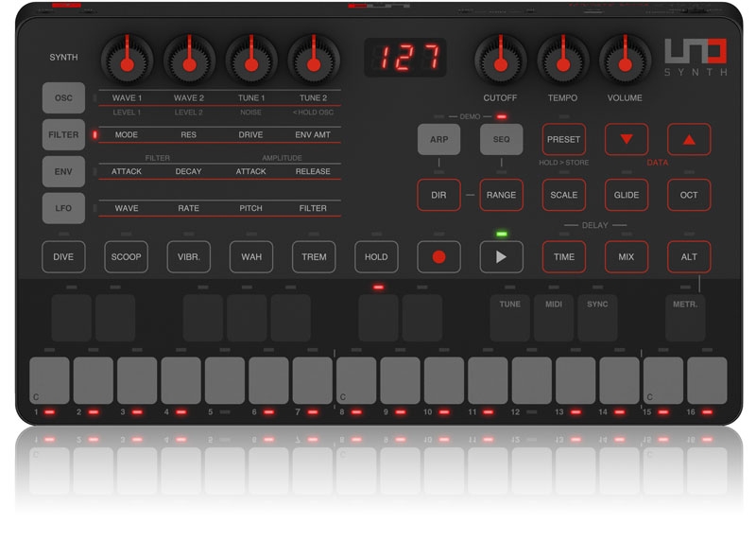Click the Volume knob
This screenshot has height=541, width=756.
[626, 61]
